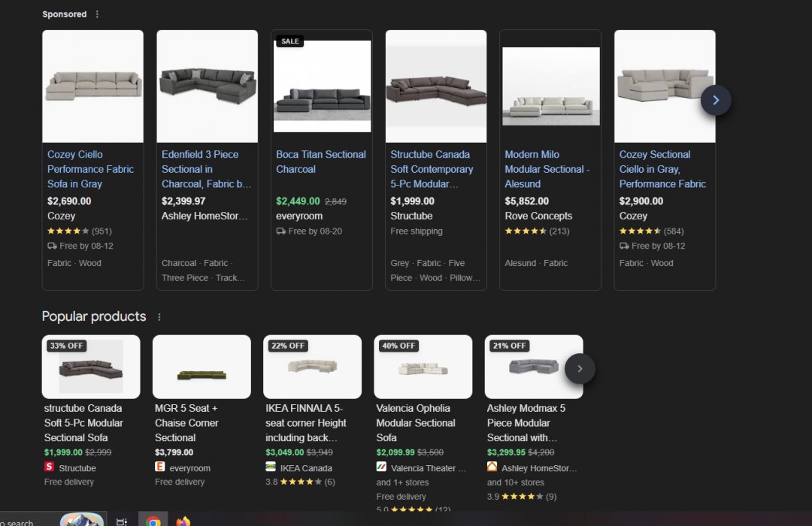The width and height of the screenshot is (812, 526).
Task: Open Firefox from the taskbar
Action: (183, 521)
